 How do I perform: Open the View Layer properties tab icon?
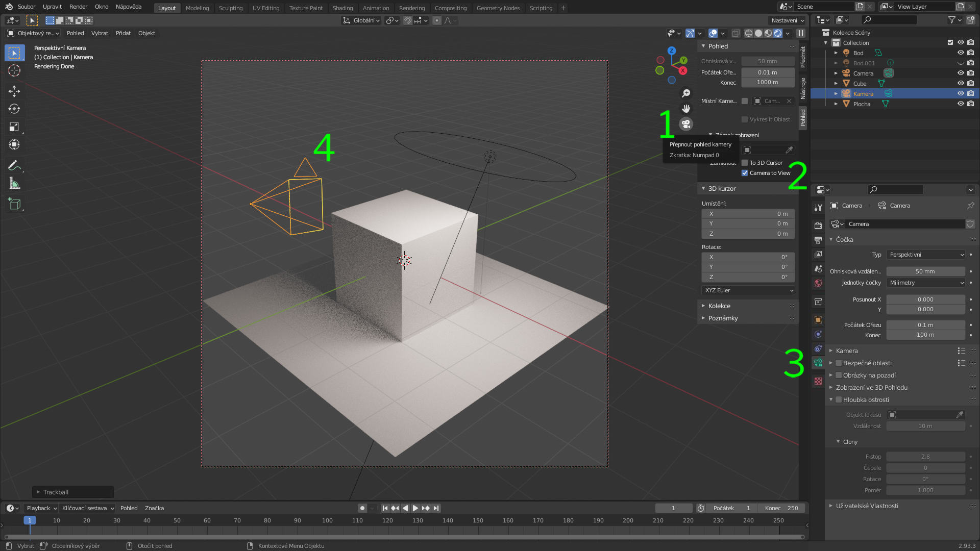tap(818, 254)
